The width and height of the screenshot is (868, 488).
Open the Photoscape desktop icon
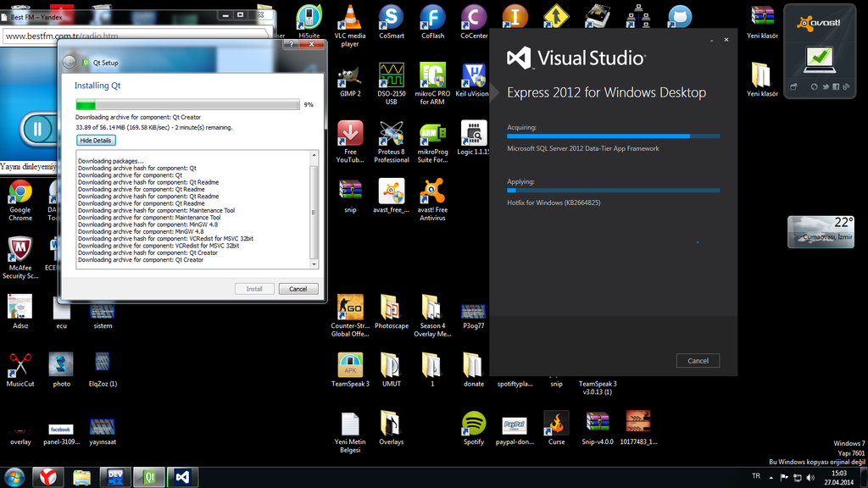pyautogui.click(x=392, y=313)
